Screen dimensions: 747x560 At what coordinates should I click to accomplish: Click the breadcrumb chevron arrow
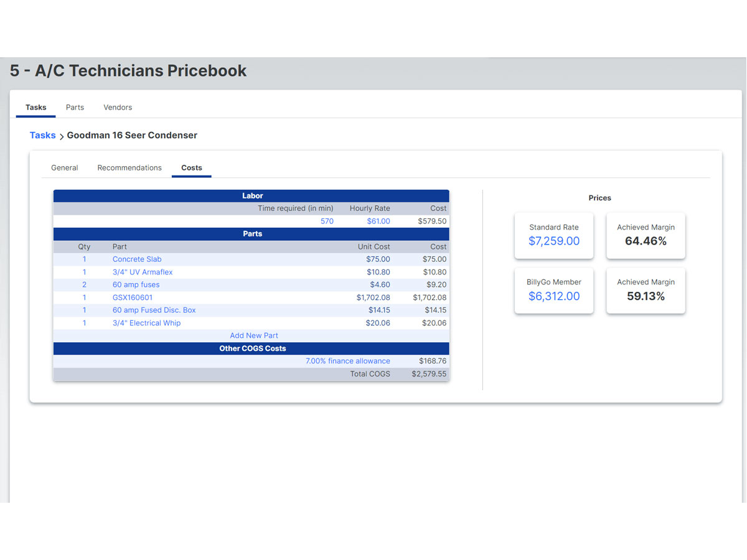pos(62,136)
